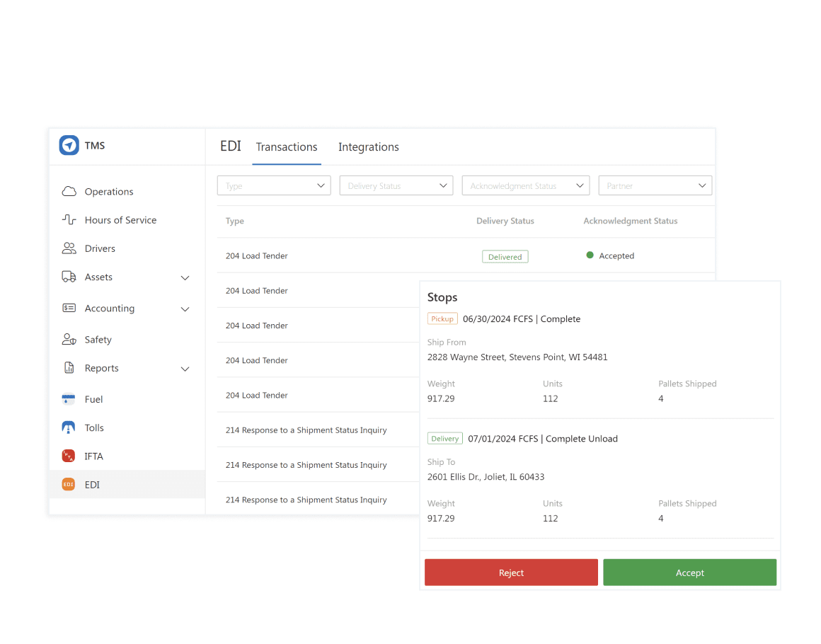Select the Operations cloud icon
This screenshot has height=644, width=821.
(x=70, y=191)
